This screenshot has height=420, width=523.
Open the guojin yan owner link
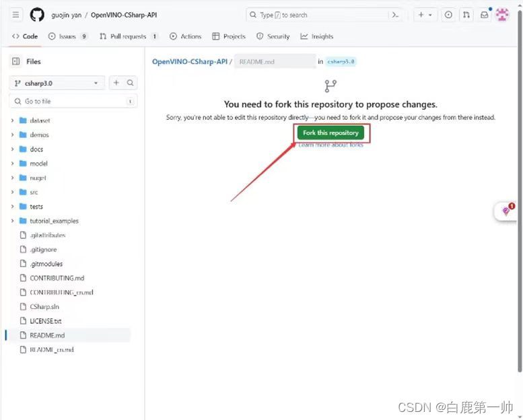click(67, 15)
